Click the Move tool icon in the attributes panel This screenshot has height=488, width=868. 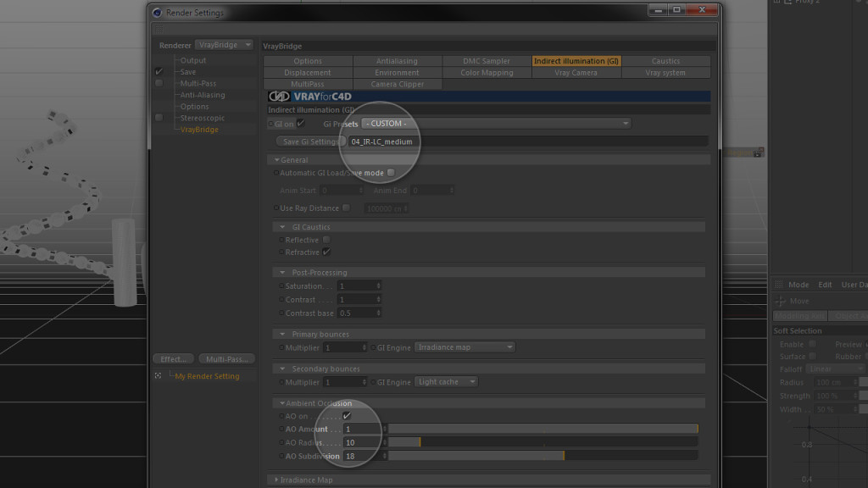[x=781, y=301]
